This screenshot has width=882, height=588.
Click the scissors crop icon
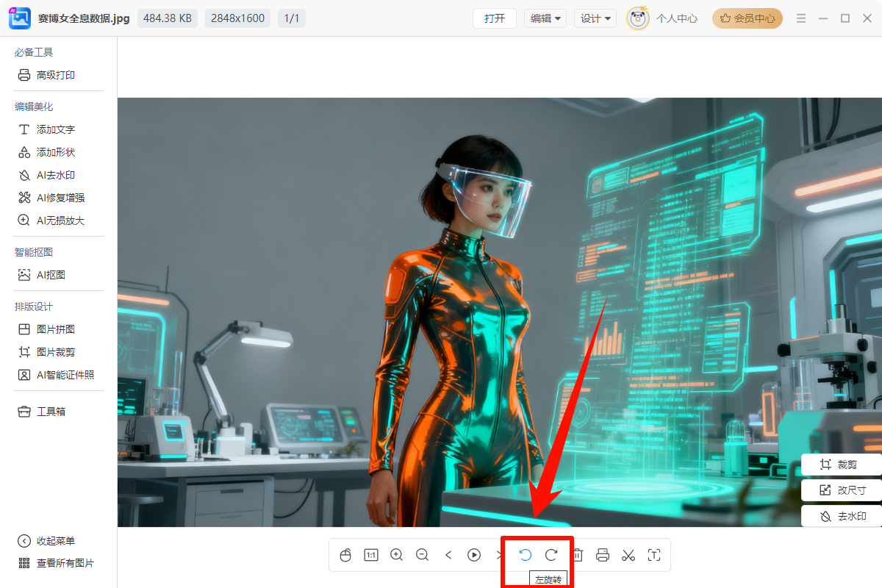coord(628,555)
